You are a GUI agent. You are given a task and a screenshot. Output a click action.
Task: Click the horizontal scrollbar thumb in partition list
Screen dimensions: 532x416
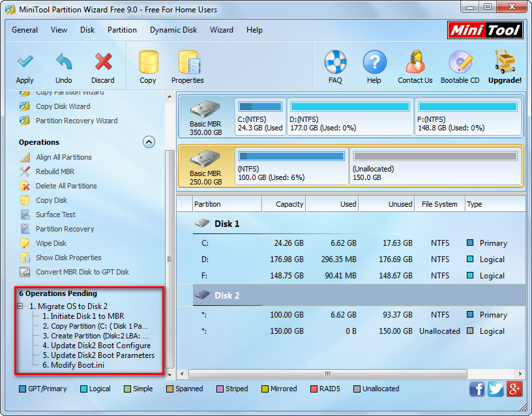pos(328,374)
